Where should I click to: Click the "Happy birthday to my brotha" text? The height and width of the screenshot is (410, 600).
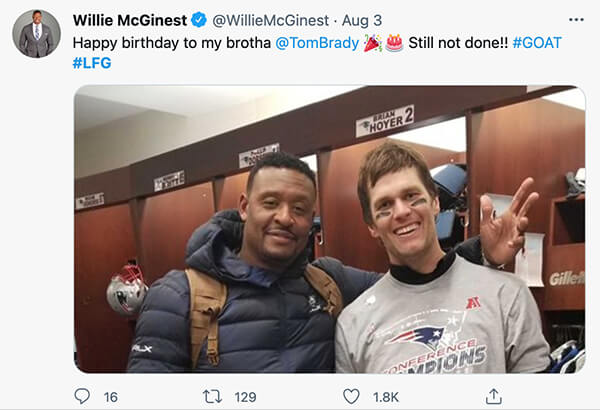[x=172, y=44]
